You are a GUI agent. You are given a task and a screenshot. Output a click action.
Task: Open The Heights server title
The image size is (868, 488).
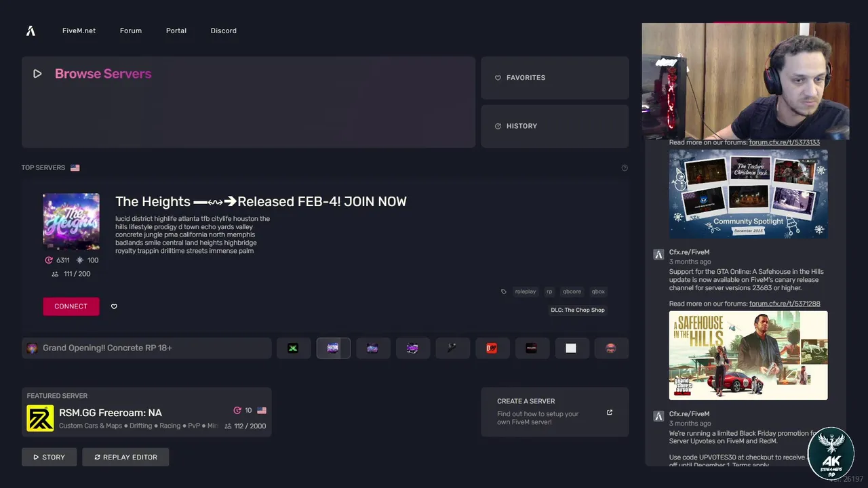click(x=261, y=201)
